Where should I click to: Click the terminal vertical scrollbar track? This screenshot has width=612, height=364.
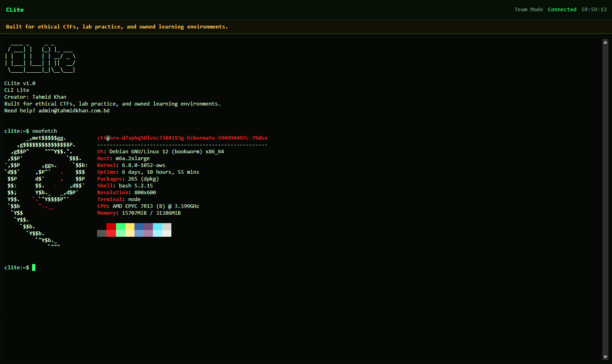pos(605,199)
